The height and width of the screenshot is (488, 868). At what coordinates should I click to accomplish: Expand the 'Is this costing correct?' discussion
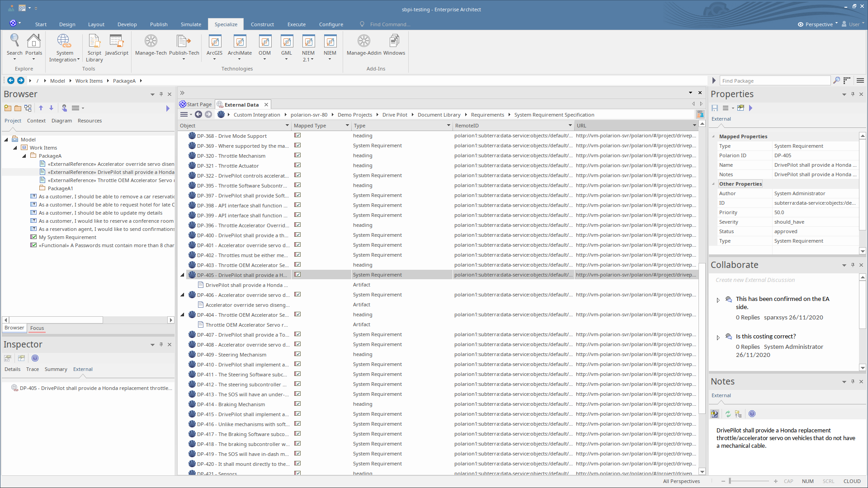(x=718, y=338)
